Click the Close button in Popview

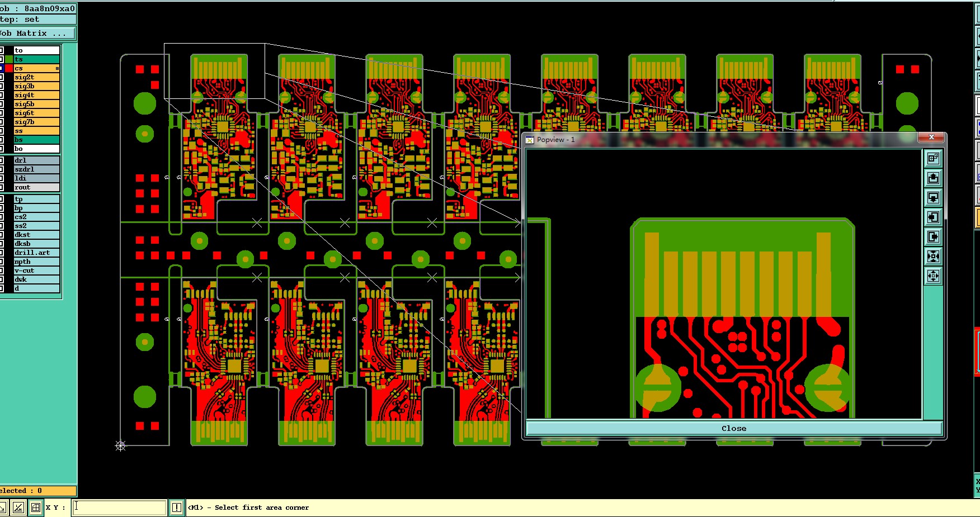point(734,428)
